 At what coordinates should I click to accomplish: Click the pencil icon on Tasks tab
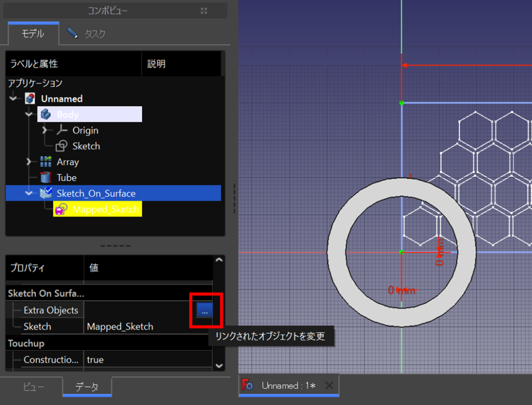tap(72, 33)
